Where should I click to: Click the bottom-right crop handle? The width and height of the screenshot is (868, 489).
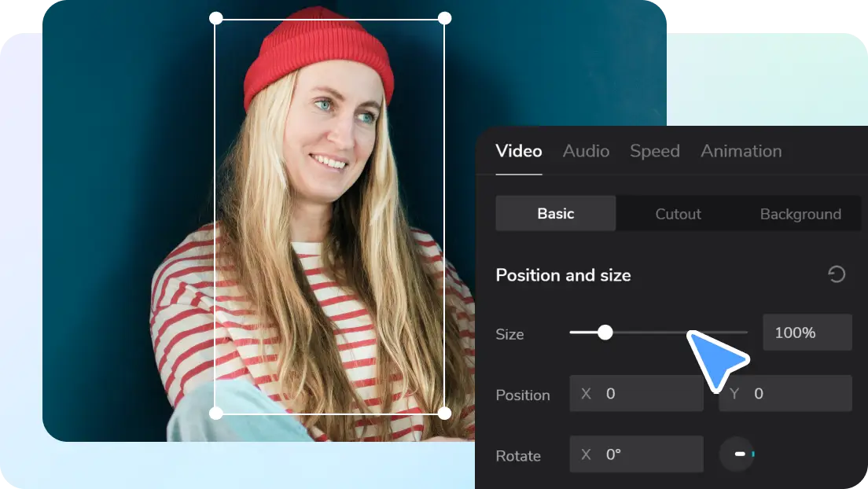(444, 413)
